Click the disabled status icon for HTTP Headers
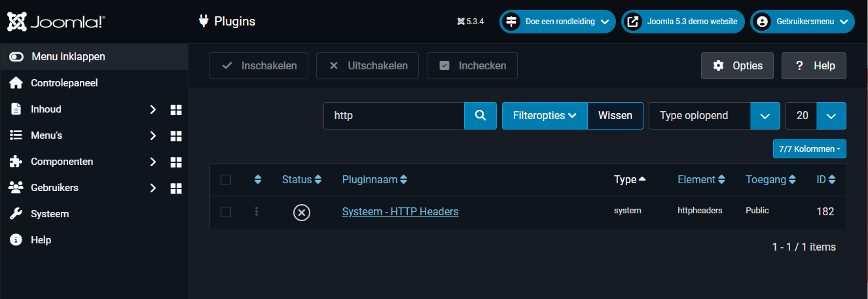This screenshot has width=868, height=299. [x=301, y=212]
